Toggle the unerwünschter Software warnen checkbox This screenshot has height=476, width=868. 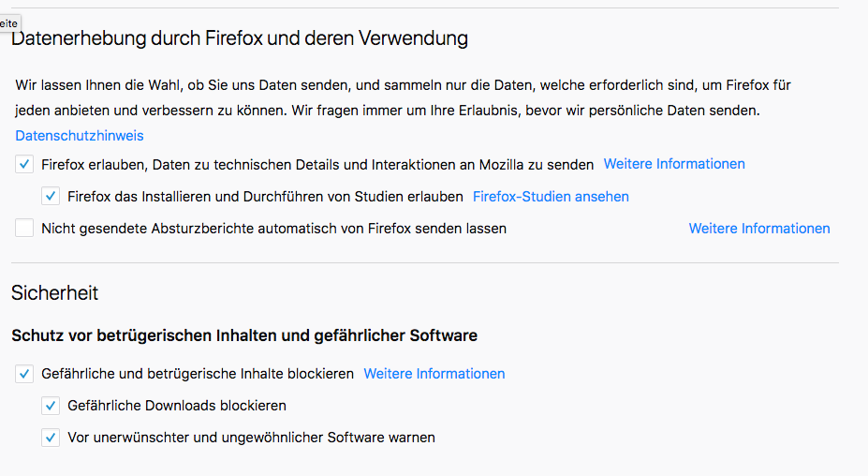(x=51, y=438)
